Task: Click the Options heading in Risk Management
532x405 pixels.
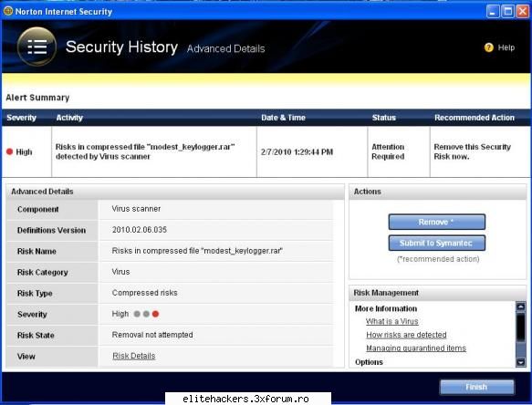Action: click(369, 362)
